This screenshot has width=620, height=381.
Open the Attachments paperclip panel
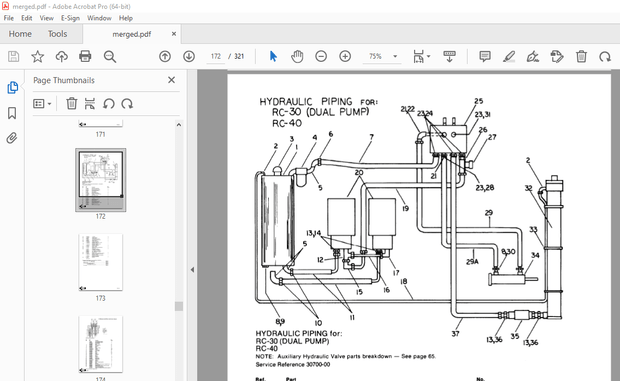[12, 138]
